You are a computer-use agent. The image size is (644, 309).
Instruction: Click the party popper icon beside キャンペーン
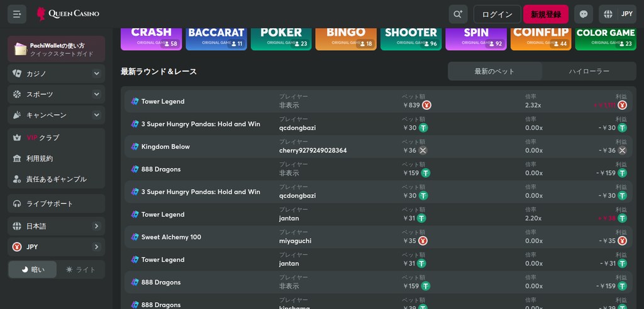[x=17, y=115]
